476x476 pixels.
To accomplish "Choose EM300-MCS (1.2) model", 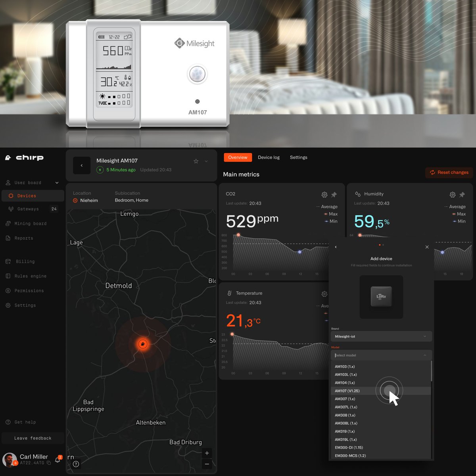I will (381, 456).
